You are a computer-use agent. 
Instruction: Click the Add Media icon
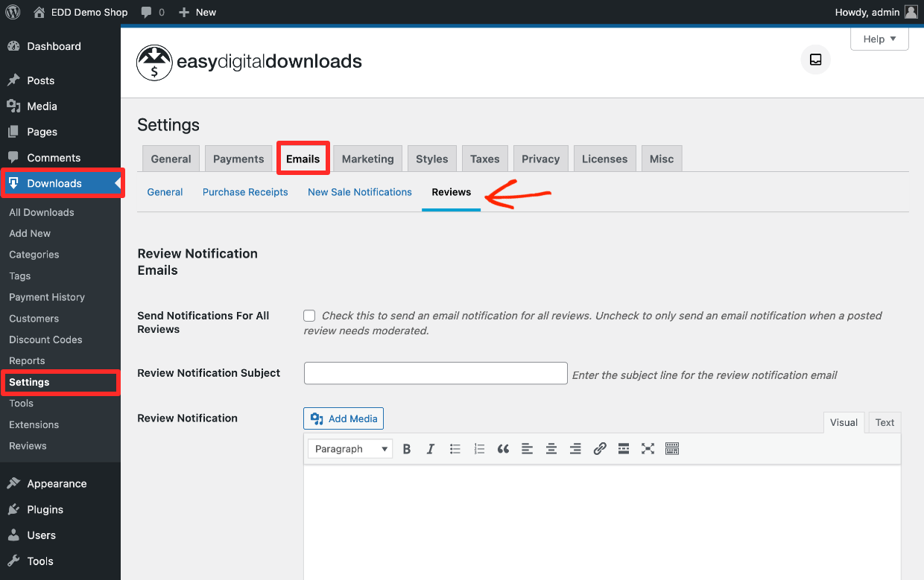tap(317, 418)
